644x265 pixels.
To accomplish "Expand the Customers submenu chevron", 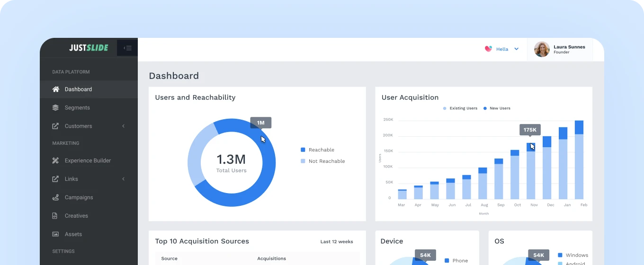I will pyautogui.click(x=124, y=126).
